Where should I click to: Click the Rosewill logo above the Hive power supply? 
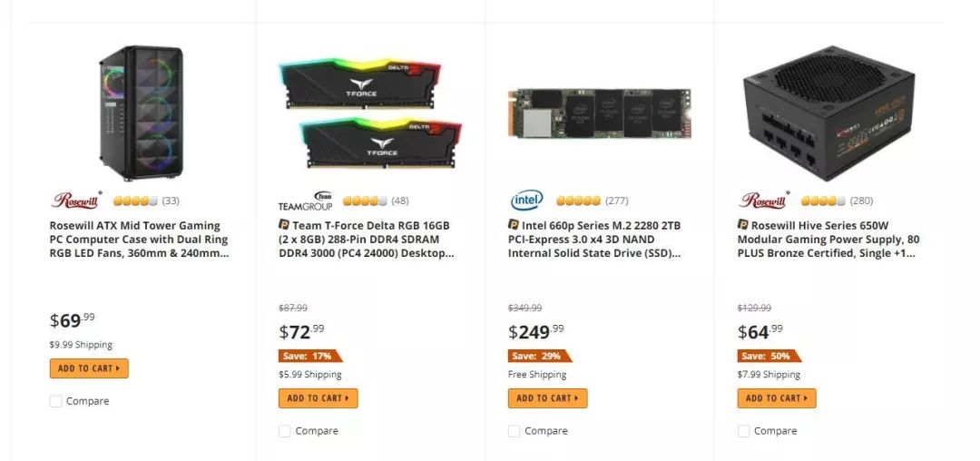tap(764, 200)
